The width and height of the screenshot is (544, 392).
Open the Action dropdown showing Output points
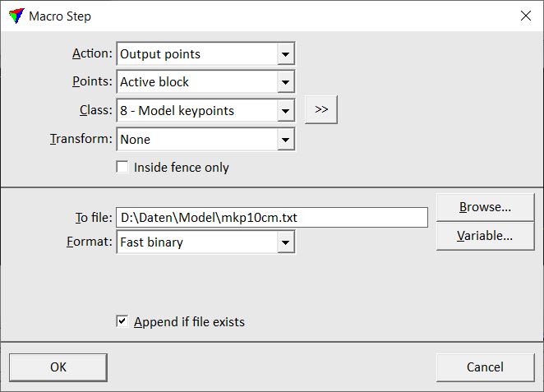205,53
